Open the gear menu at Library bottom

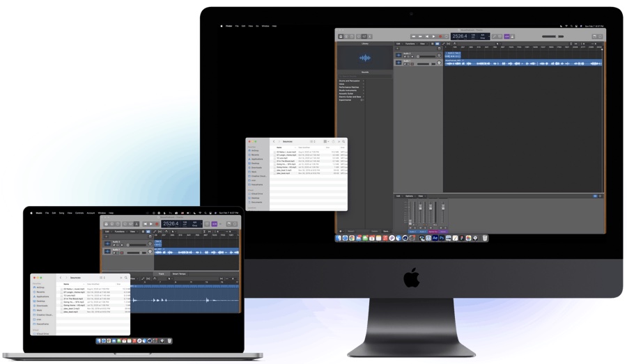pos(341,231)
